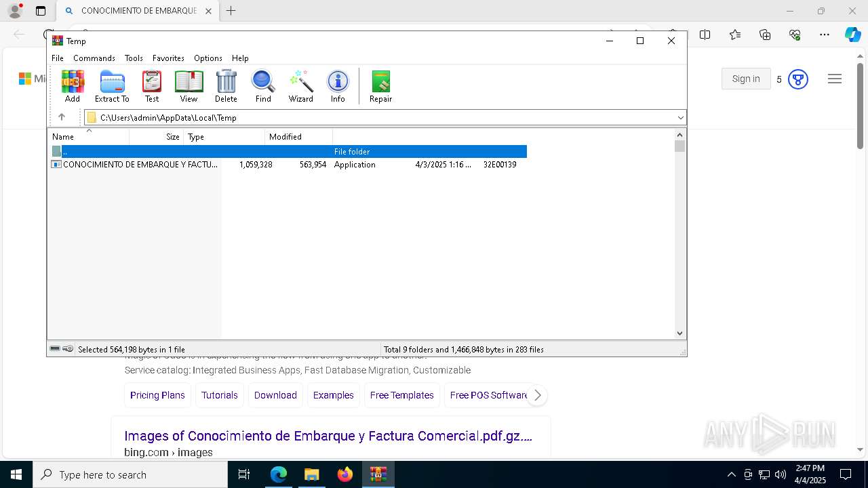The width and height of the screenshot is (868, 488).
Task: Select CONOCIMIENTO DE EMBARQUE Y FACTU... file
Action: coord(140,165)
